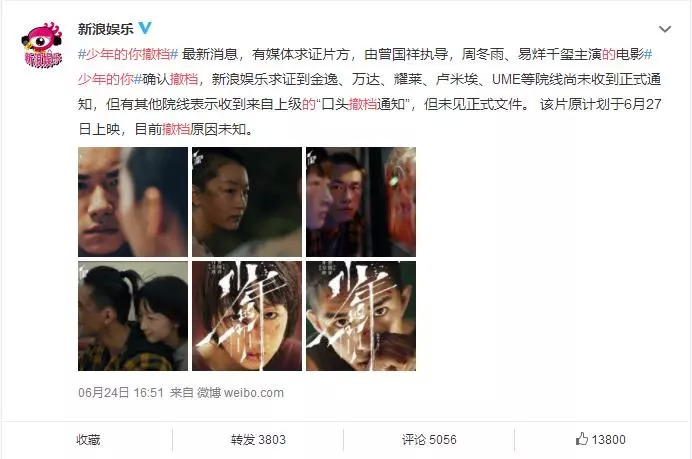Click the 微博 weibo.com source link
The width and height of the screenshot is (692, 459).
coord(240,392)
